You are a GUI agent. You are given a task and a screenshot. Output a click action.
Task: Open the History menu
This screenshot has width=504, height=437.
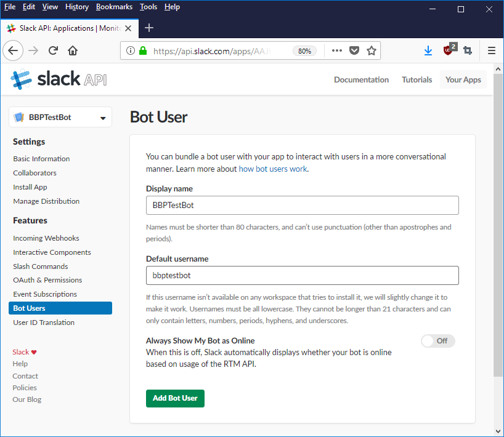(x=77, y=7)
